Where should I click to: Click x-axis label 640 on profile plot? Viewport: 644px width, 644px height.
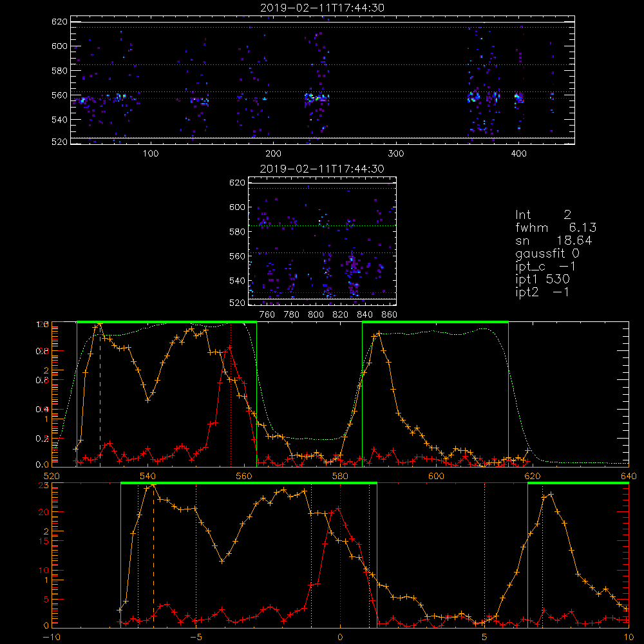click(x=629, y=476)
